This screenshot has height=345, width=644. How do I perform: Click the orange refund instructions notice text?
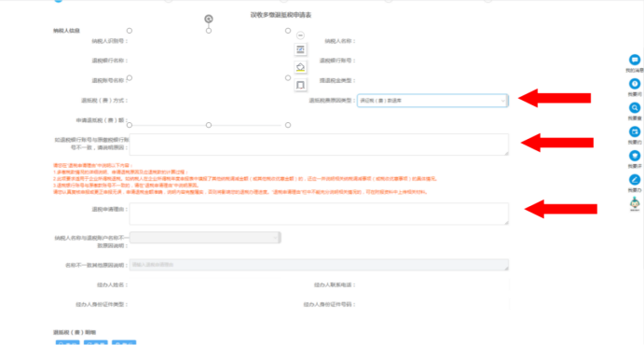pos(246,179)
